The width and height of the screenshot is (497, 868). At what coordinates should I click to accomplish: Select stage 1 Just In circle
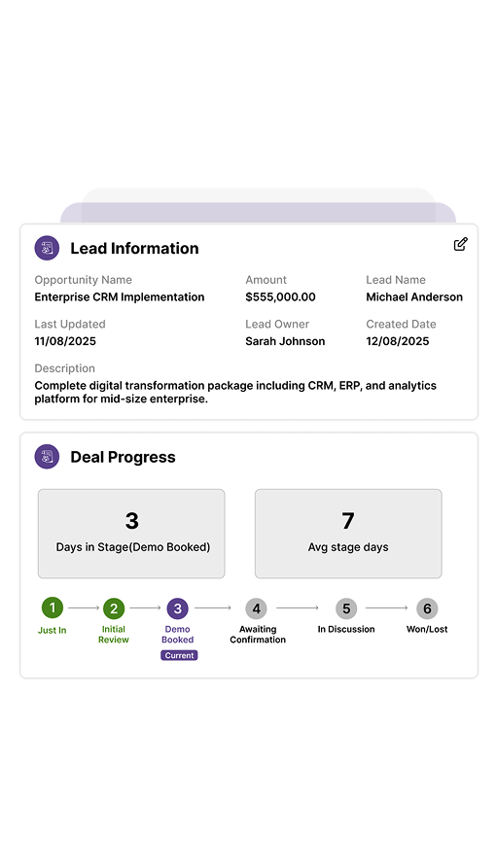[x=53, y=608]
